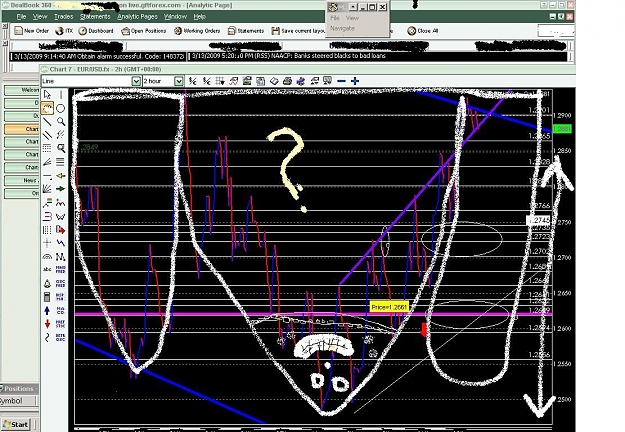The height and width of the screenshot is (432, 625).
Task: Click the red arrow document tool icon
Action: [61, 230]
